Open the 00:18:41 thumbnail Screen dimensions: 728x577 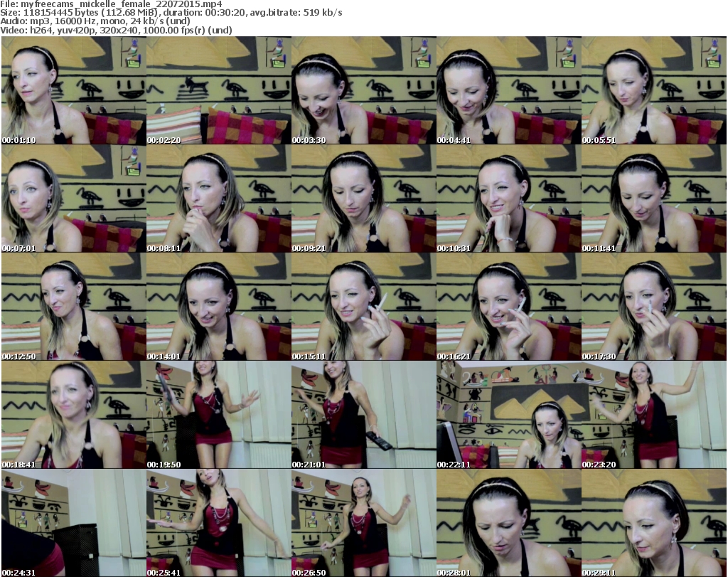(x=73, y=415)
